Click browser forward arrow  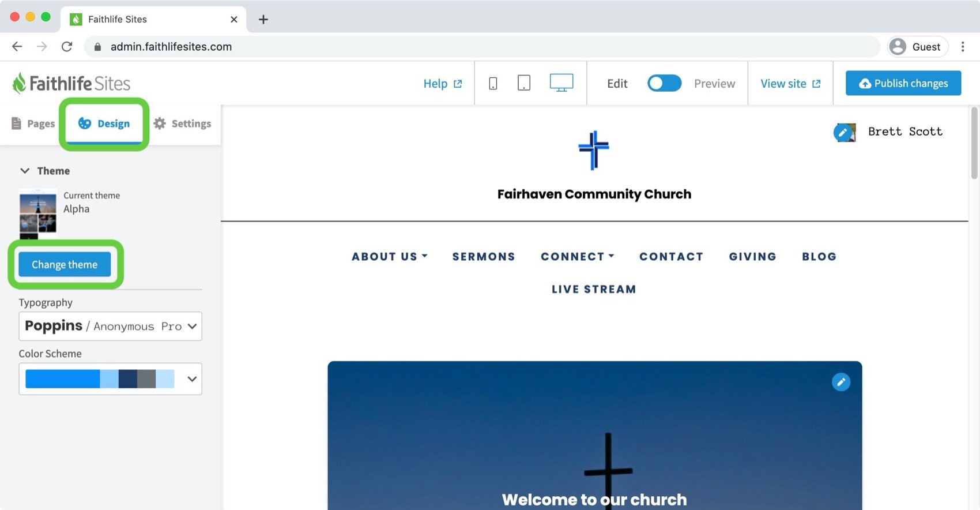point(42,47)
